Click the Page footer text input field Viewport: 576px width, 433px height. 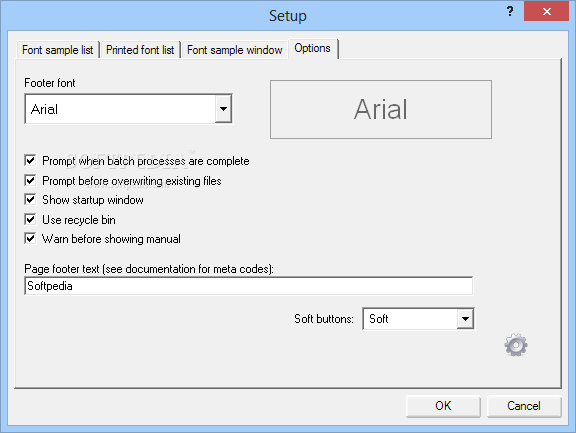[x=249, y=286]
